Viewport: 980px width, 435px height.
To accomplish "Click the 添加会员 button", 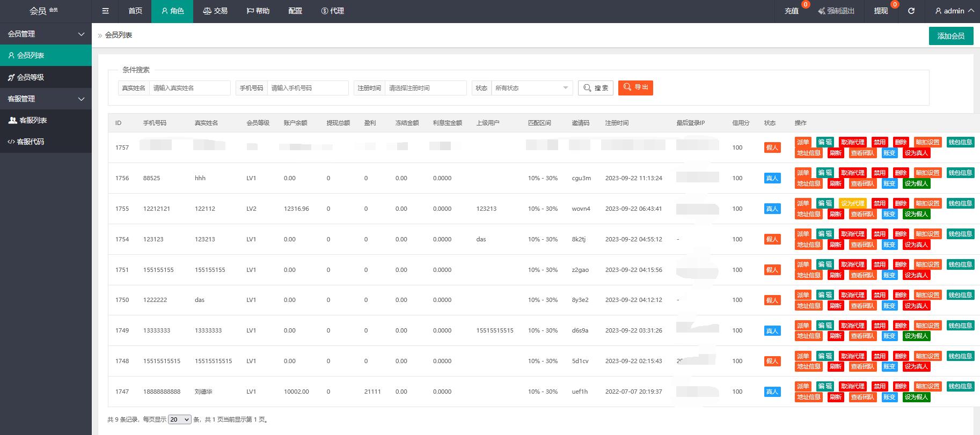I will pos(951,36).
